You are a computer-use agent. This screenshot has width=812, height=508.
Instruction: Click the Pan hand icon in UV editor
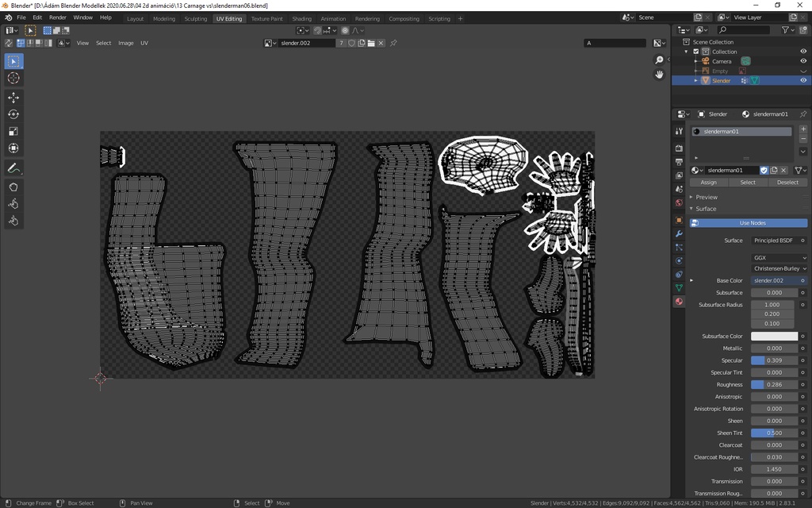click(x=659, y=75)
